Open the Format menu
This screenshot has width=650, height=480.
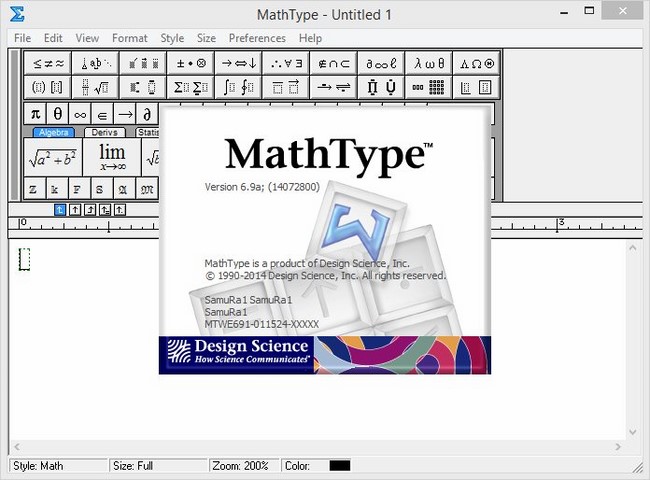[129, 38]
